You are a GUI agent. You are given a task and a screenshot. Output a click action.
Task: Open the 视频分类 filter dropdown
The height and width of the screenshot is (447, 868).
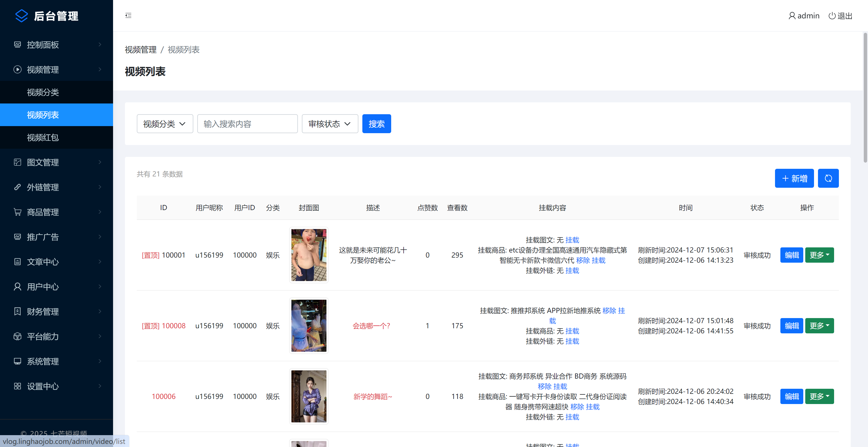point(165,124)
